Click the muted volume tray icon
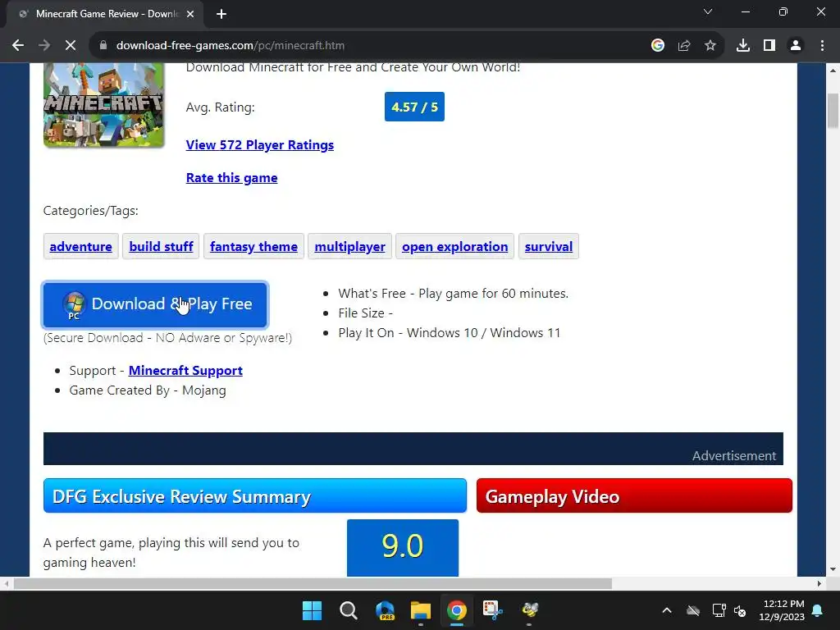The height and width of the screenshot is (630, 840). pos(741,610)
